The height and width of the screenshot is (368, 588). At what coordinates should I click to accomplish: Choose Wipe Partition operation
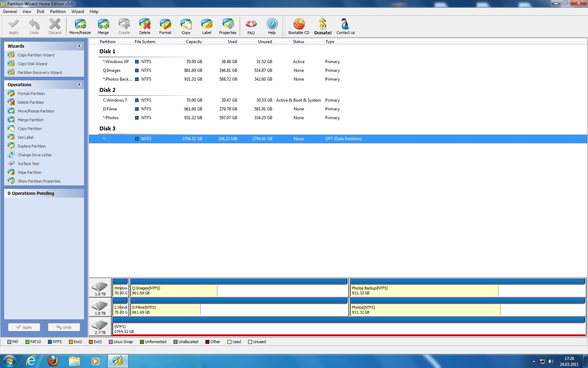(29, 172)
